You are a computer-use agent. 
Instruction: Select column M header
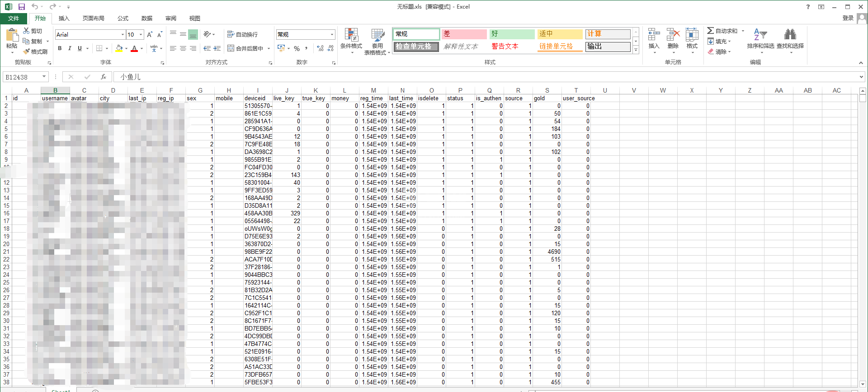point(373,90)
